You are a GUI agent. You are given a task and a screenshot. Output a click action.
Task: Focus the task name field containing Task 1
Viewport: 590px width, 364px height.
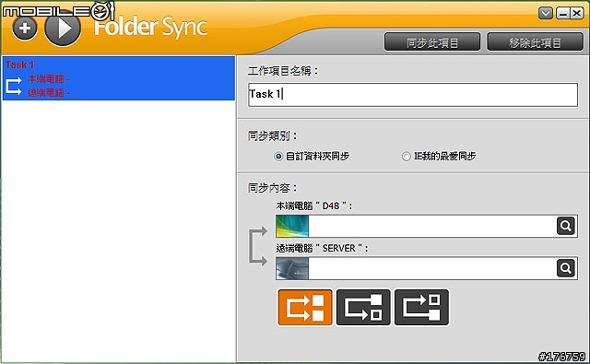tap(413, 95)
